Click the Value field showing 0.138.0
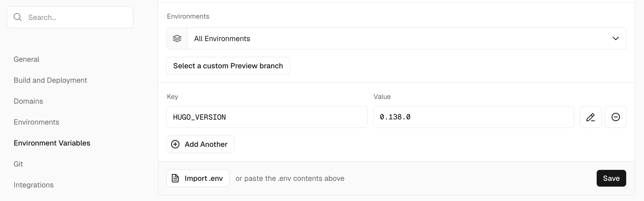 (x=474, y=117)
